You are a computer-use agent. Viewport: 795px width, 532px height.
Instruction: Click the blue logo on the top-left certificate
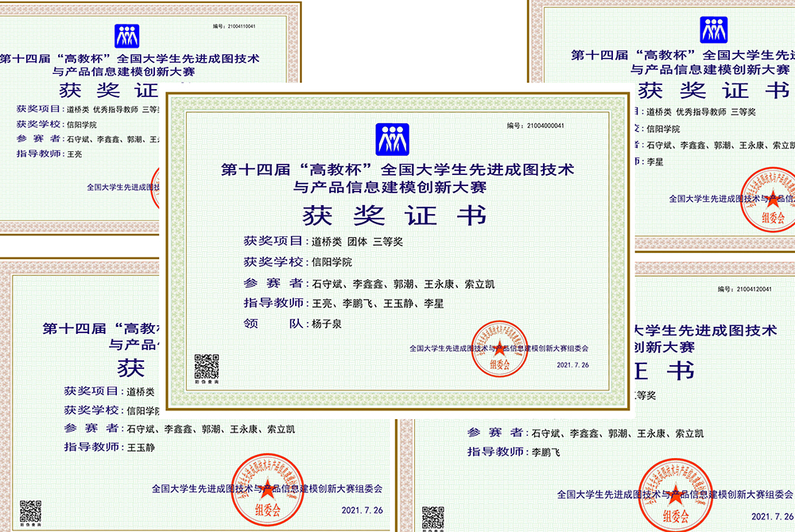(x=127, y=36)
